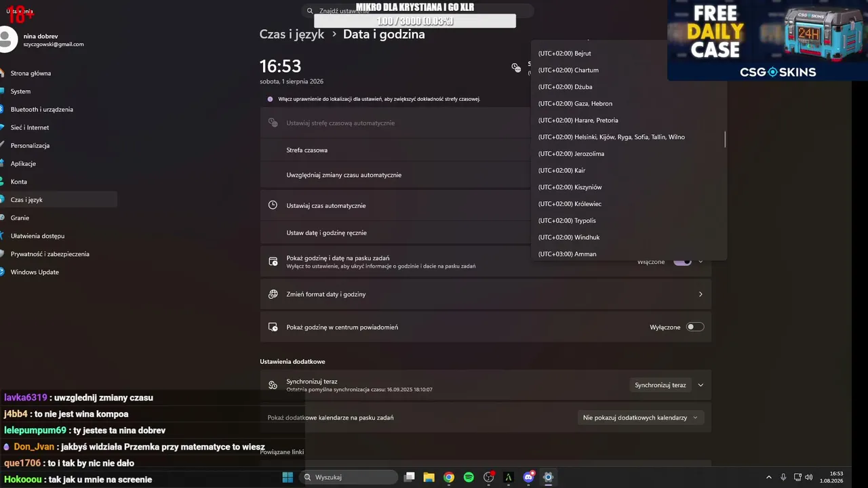868x488 pixels.
Task: Open Spotify from the taskbar
Action: point(469,477)
